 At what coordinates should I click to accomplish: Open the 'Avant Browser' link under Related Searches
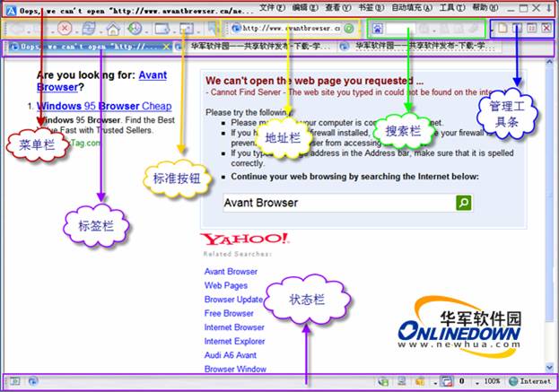pos(231,272)
